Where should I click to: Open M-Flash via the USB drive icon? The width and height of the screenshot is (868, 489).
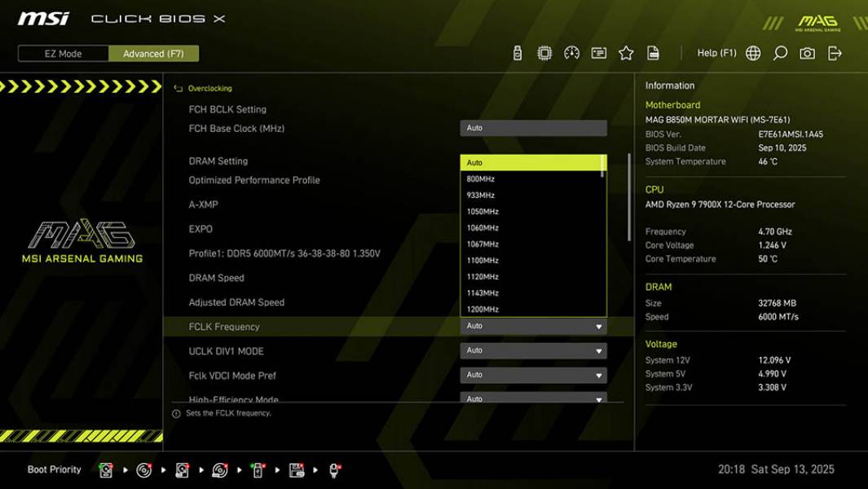[516, 51]
